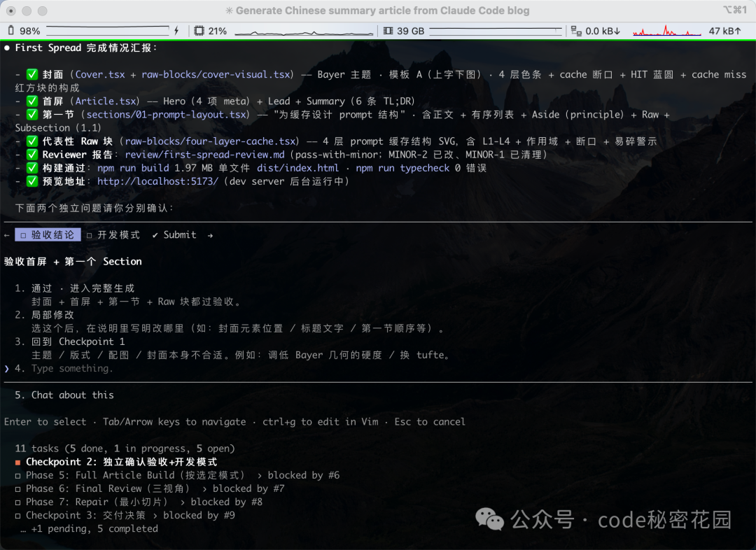Click the Checkpoint 2: 独立确认验收+开发模式 task
The image size is (756, 550).
pos(122,462)
